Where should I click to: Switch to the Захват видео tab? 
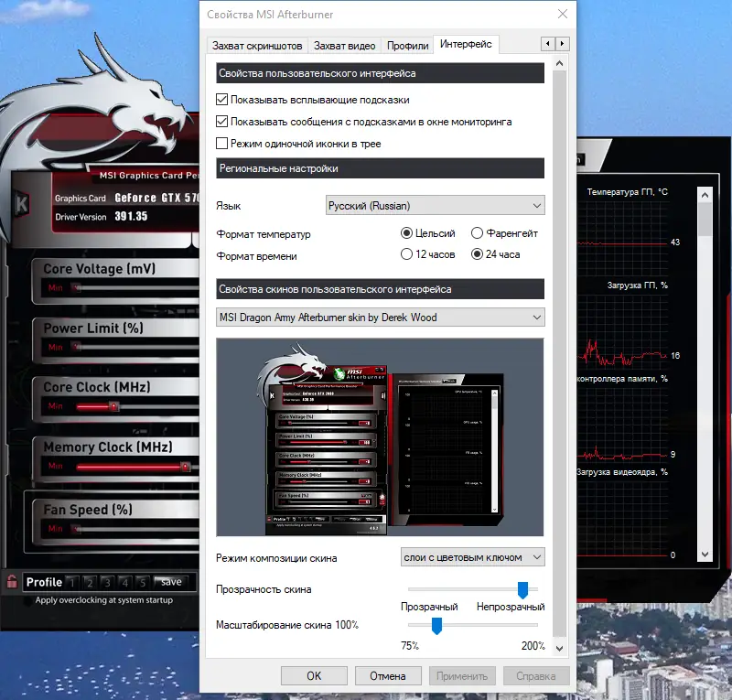pyautogui.click(x=345, y=46)
